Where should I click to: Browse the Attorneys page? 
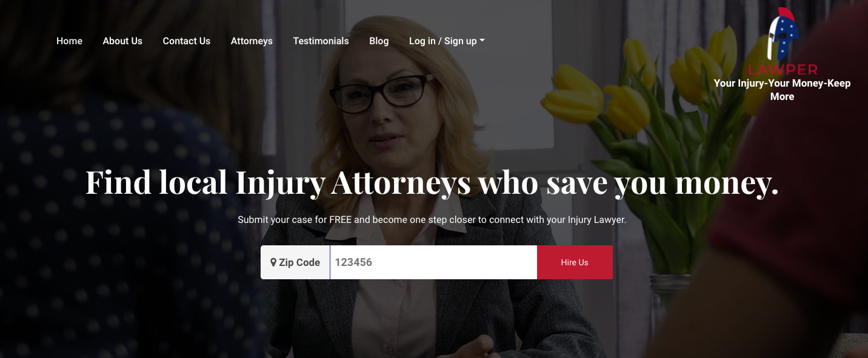[252, 41]
